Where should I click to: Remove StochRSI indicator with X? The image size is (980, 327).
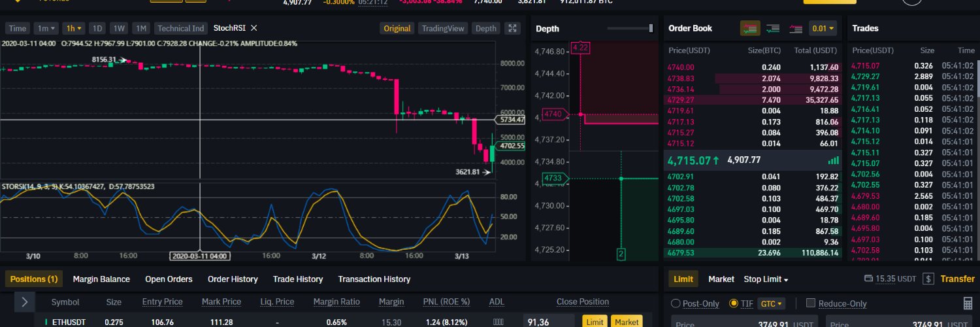pos(254,28)
